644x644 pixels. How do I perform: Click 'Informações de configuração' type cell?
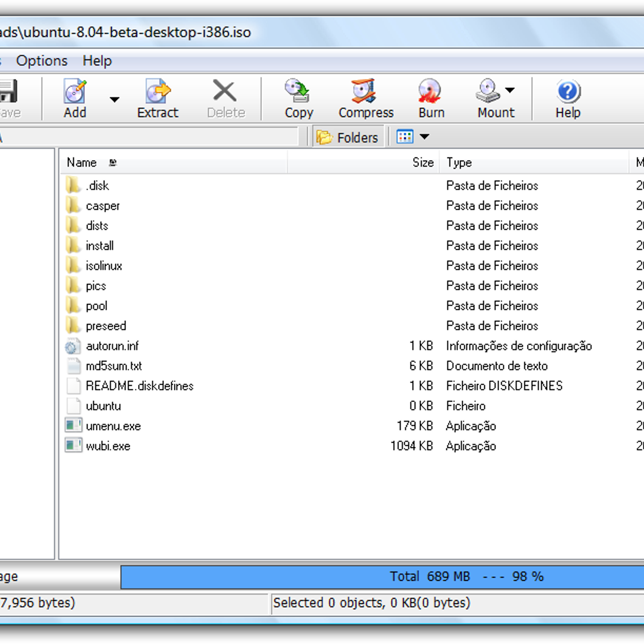click(x=519, y=346)
